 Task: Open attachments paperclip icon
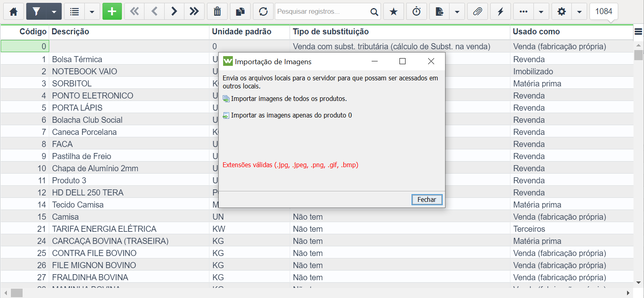pyautogui.click(x=477, y=11)
